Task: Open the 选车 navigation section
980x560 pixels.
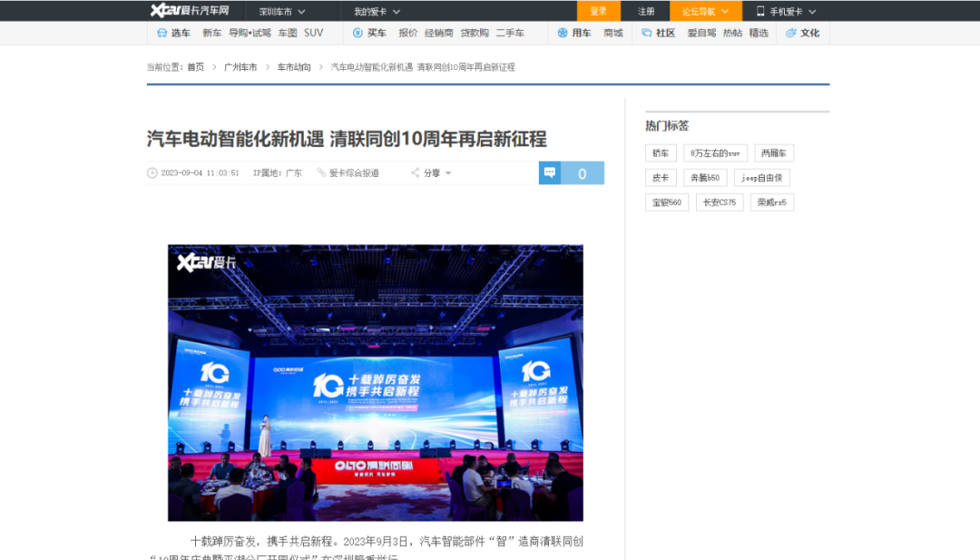Action: [181, 33]
